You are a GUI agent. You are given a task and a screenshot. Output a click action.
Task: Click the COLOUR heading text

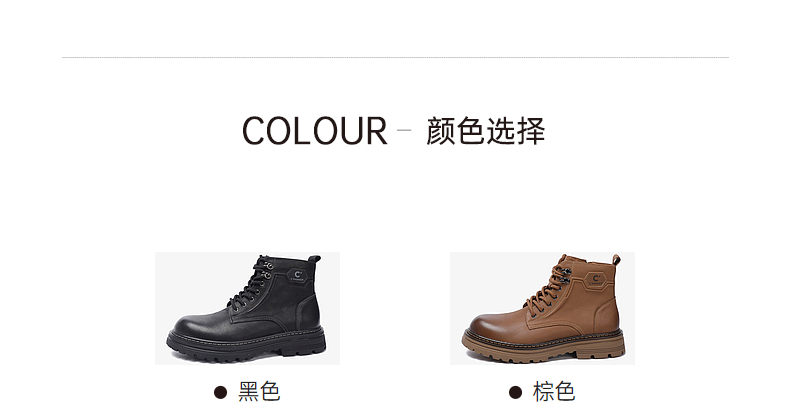click(315, 131)
